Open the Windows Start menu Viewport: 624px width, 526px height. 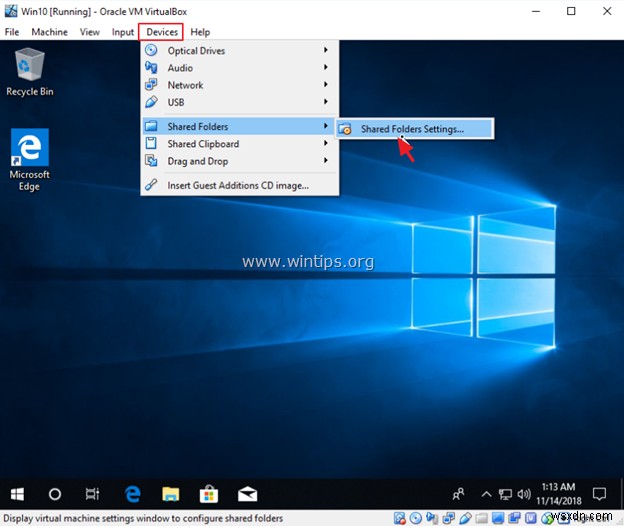pos(17,494)
